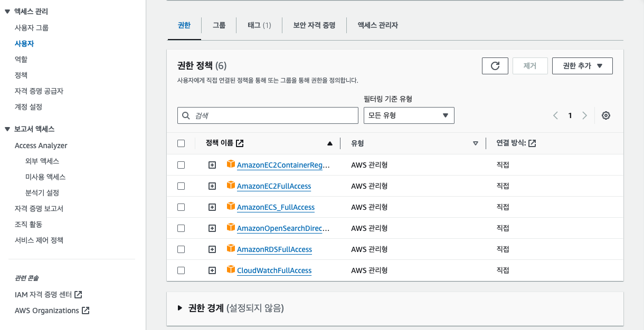Image resolution: width=644 pixels, height=330 pixels.
Task: Switch to the 액세스 관리자 tab
Action: [x=378, y=25]
